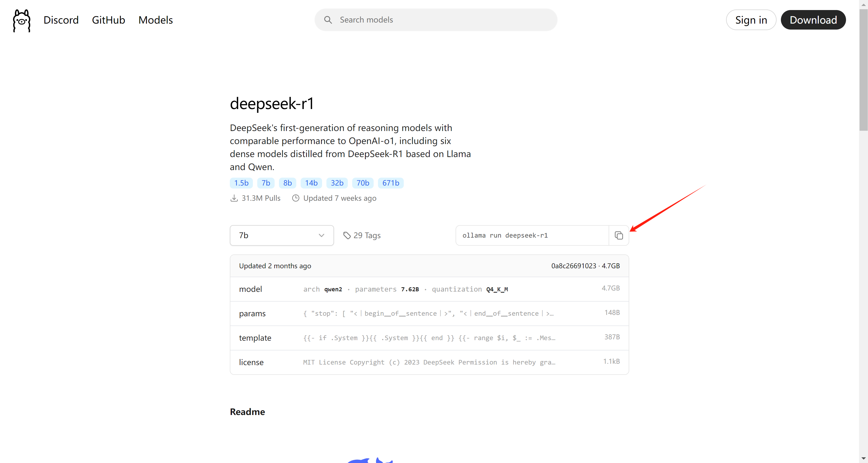Copy the ollama run command icon
This screenshot has width=868, height=463.
(619, 235)
